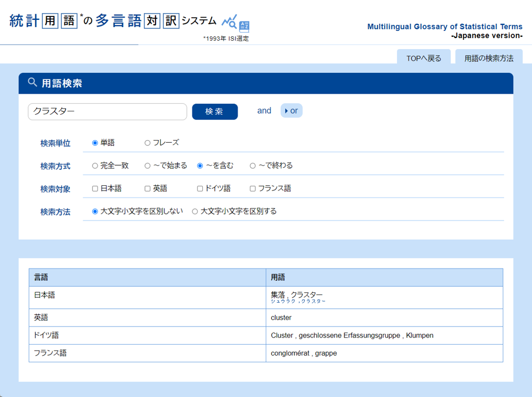Select the 'or' operator option
532x397 pixels.
click(292, 111)
